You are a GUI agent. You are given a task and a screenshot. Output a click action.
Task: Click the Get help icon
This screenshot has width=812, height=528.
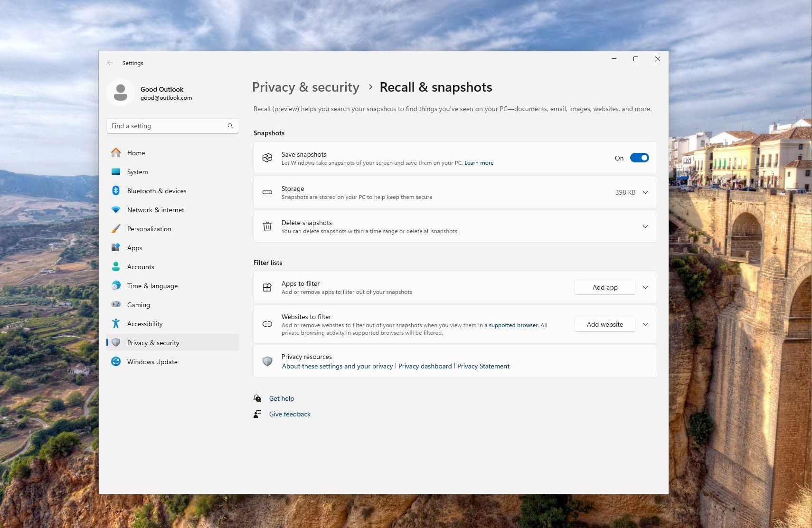(257, 398)
